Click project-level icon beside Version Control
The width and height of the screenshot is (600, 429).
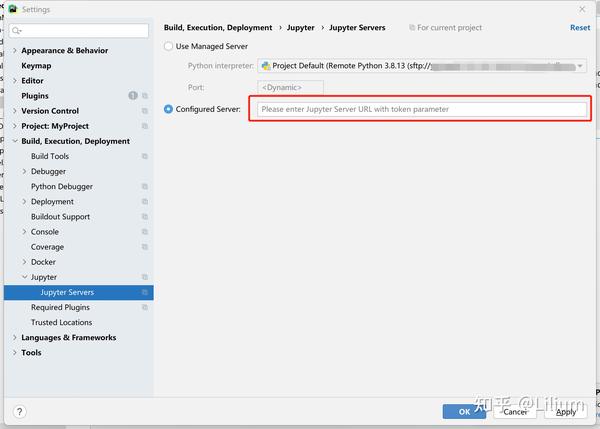click(x=145, y=111)
